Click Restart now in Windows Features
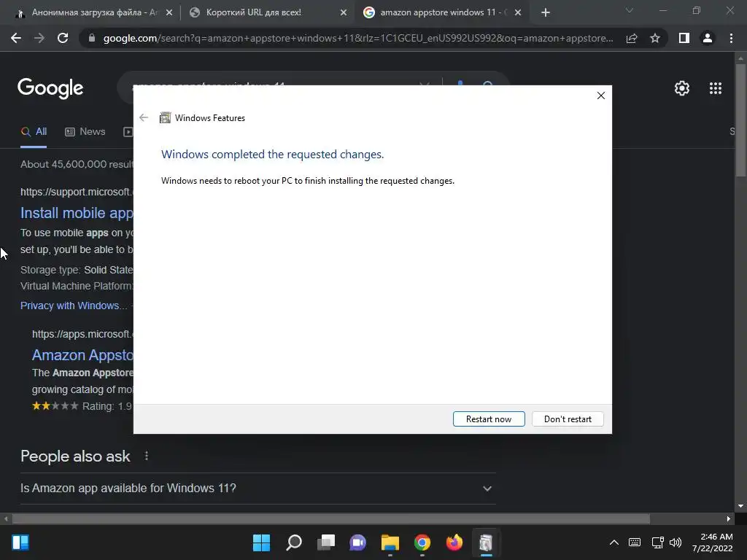 [x=489, y=419]
